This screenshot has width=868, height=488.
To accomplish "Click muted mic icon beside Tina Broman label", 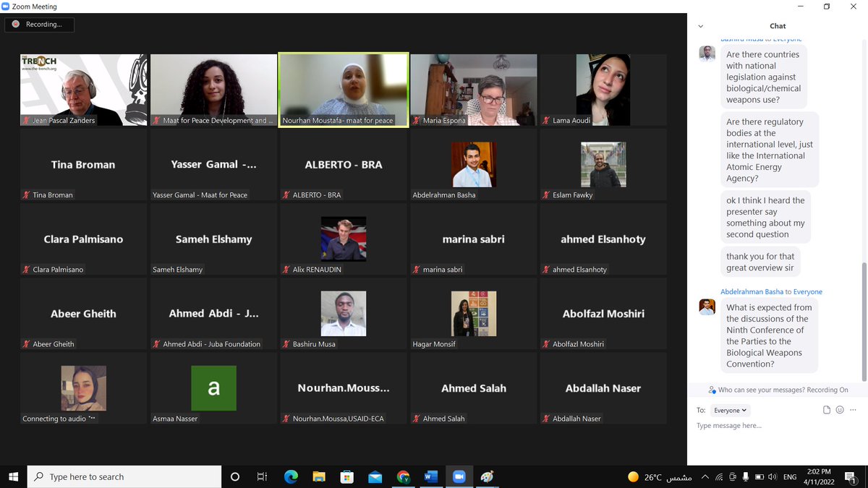I will coord(27,195).
